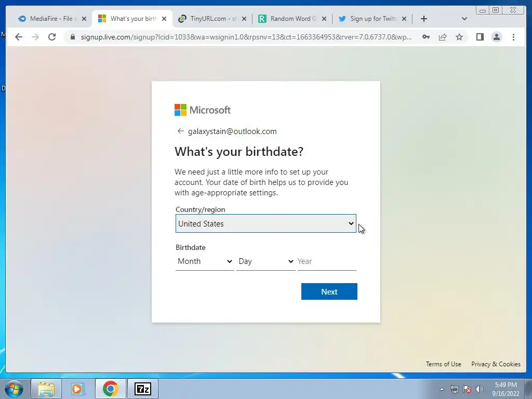Open the Month dropdown
Screen dimensions: 532x399
(205, 261)
